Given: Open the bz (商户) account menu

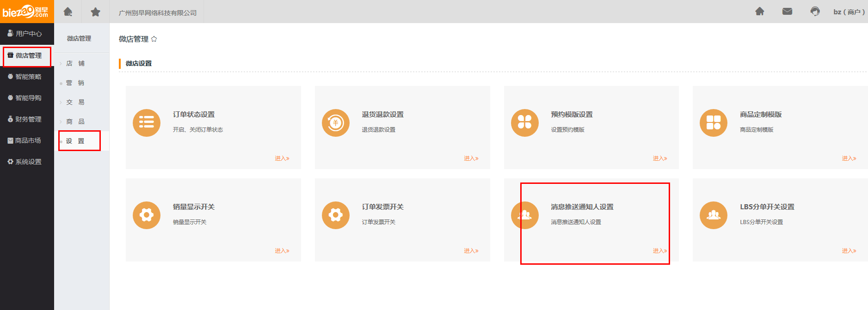Looking at the screenshot, I should 849,12.
